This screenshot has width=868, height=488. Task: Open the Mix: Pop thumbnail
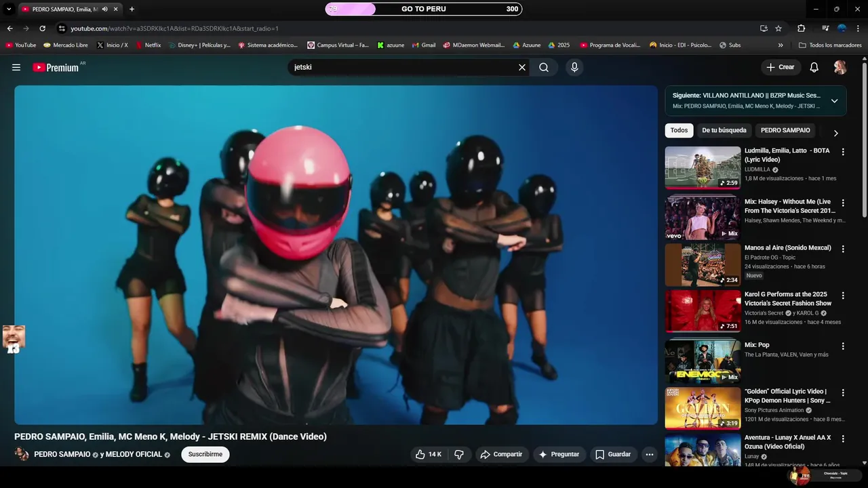pos(703,361)
